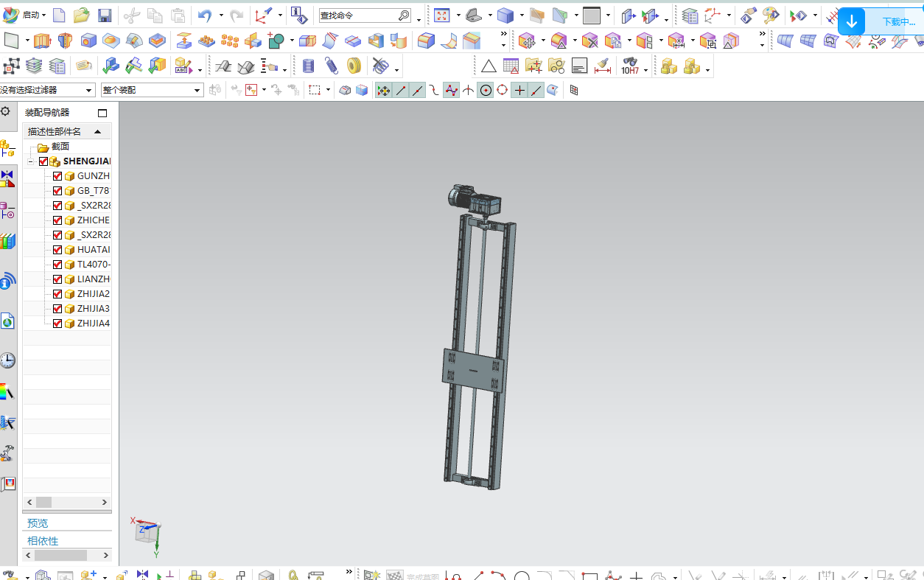924x580 pixels.
Task: Toggle the arc center snap point button
Action: (486, 90)
